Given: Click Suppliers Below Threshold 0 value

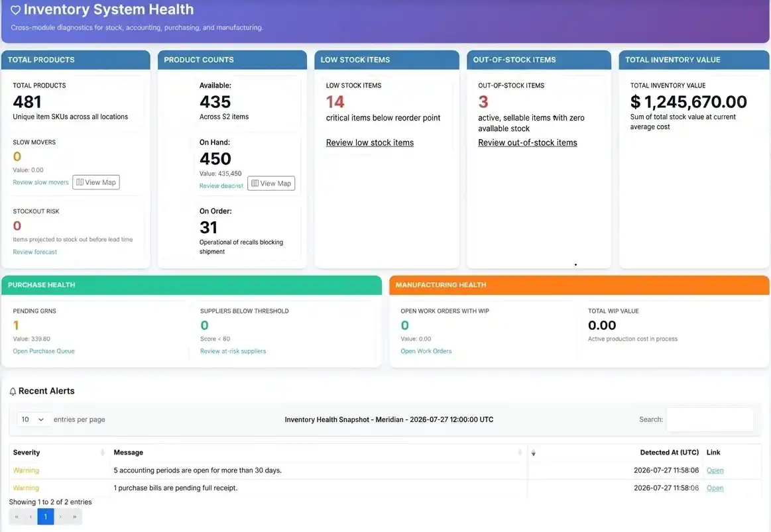Looking at the screenshot, I should point(205,325).
